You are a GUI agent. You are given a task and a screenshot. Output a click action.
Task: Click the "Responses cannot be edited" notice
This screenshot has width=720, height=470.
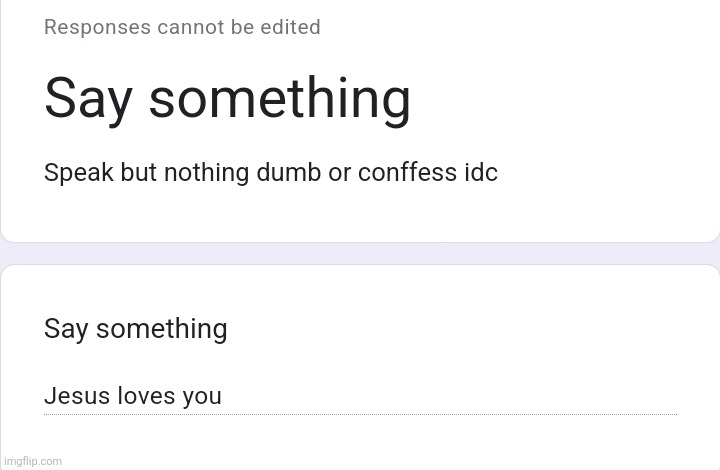coord(182,27)
